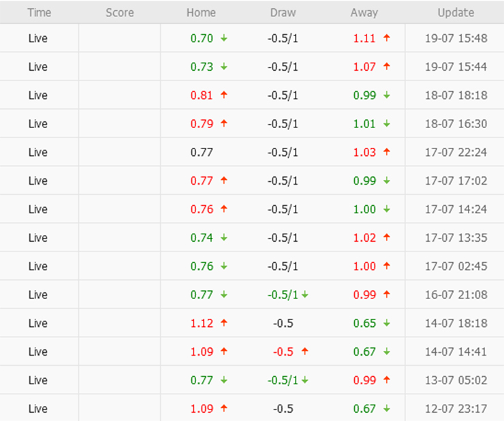Click the red up arrow beside 1.07

[387, 67]
